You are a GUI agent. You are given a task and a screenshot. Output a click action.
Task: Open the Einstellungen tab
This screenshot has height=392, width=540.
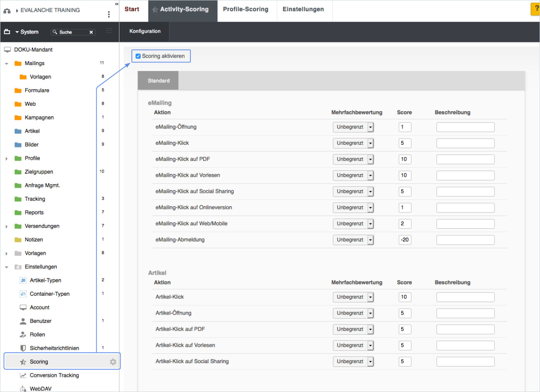tap(303, 9)
